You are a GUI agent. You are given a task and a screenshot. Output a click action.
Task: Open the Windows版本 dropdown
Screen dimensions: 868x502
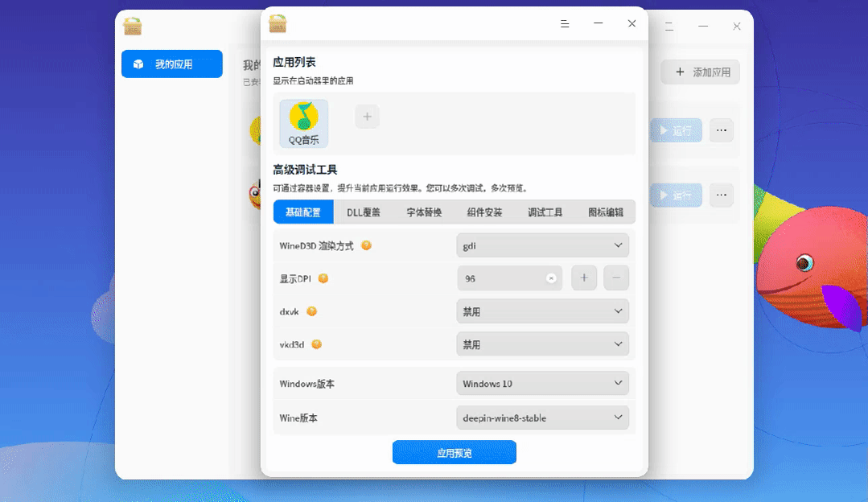542,383
